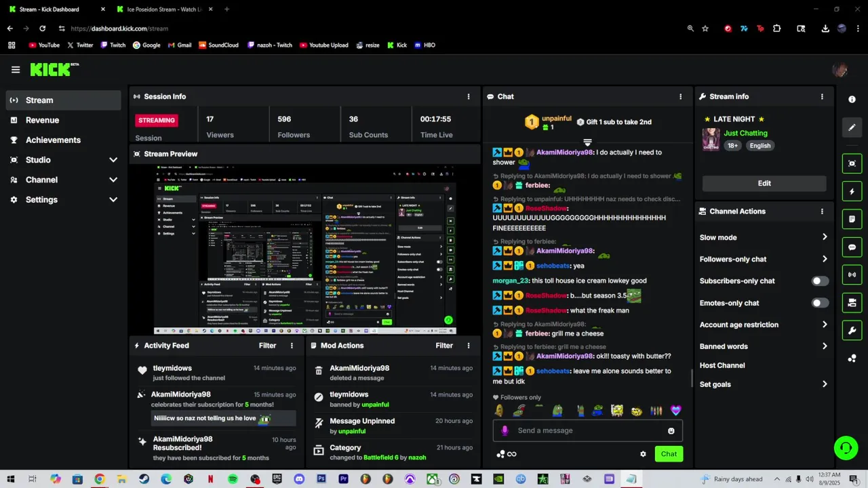This screenshot has width=868, height=488.
Task: Toggle Emotes-only chat switch
Action: pos(820,303)
